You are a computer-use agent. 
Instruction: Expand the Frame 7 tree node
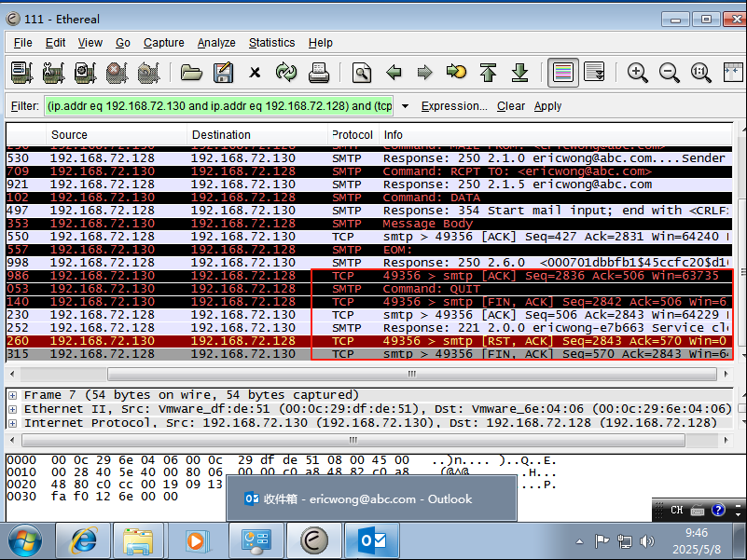[x=13, y=395]
